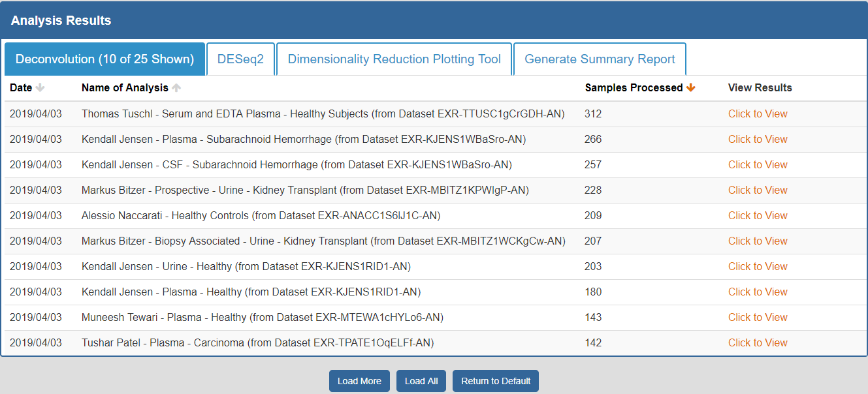
Task: Switch to the DESeq2 tab
Action: [x=240, y=59]
